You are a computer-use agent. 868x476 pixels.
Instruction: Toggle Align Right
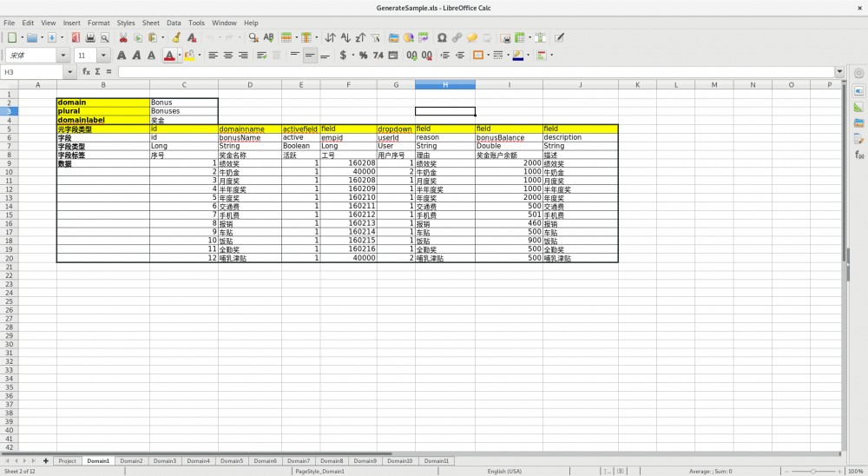(x=243, y=55)
